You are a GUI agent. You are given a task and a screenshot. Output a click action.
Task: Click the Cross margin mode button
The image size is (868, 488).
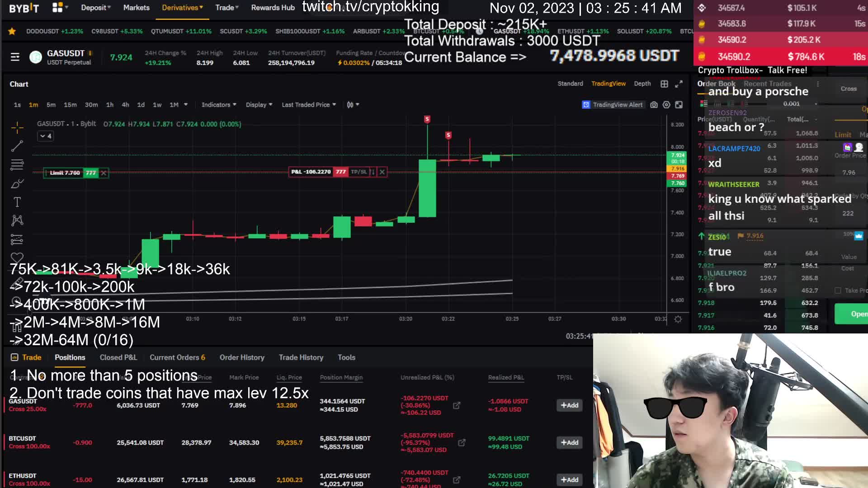pos(849,89)
